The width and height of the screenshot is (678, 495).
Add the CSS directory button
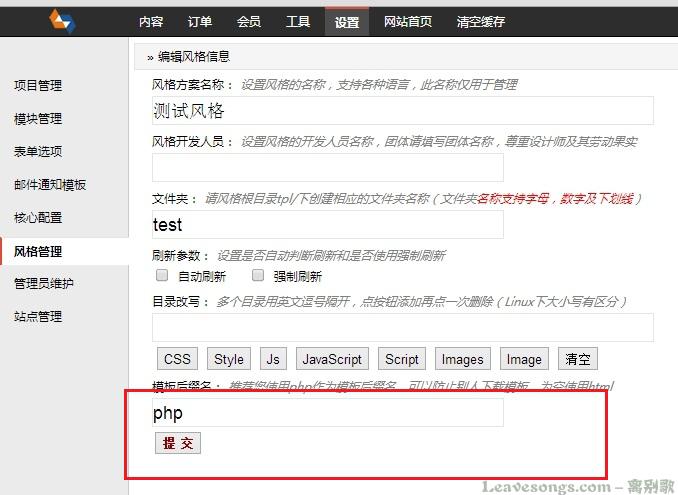point(177,359)
